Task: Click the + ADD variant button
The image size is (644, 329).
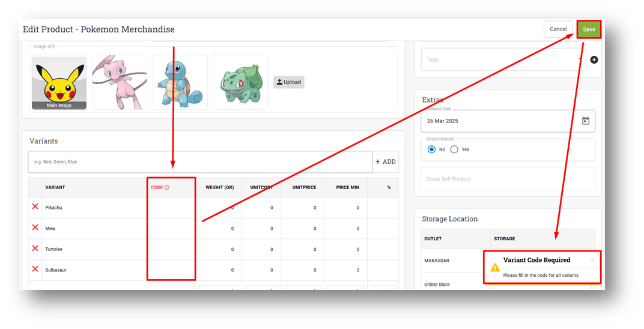Action: coord(385,161)
